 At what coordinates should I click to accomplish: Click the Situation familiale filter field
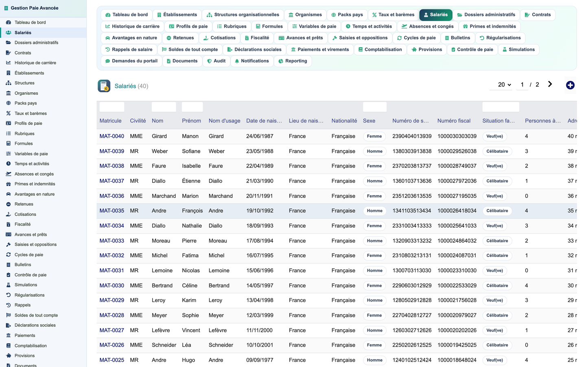click(501, 107)
